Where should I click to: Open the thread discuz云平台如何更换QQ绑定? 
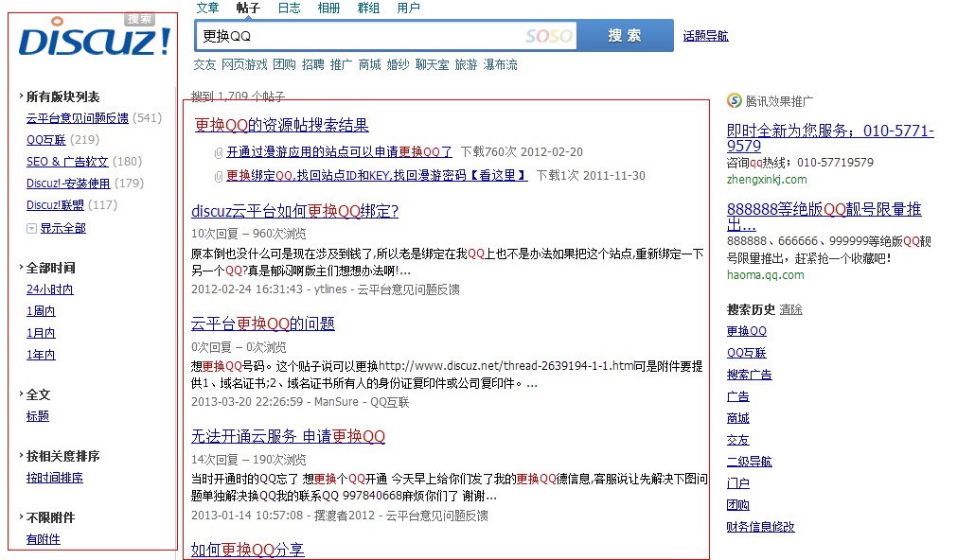click(294, 211)
